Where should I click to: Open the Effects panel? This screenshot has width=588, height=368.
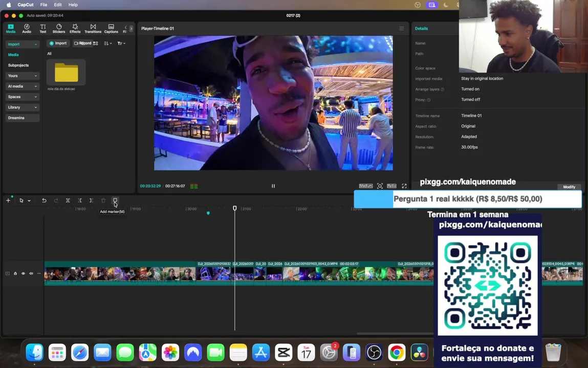pos(75,29)
